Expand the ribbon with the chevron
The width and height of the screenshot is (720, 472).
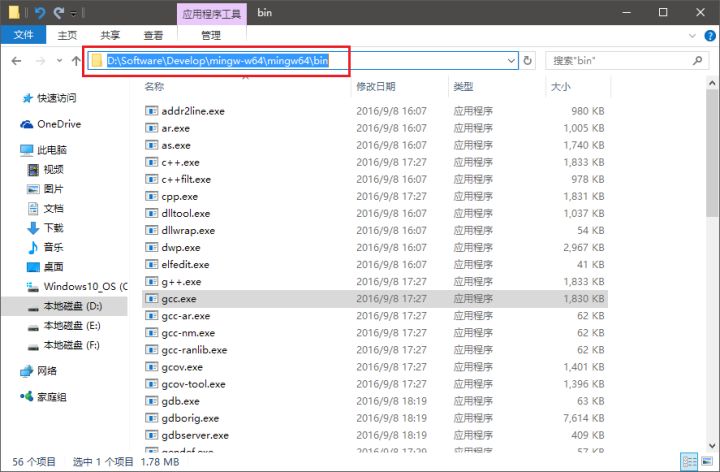pyautogui.click(x=692, y=36)
